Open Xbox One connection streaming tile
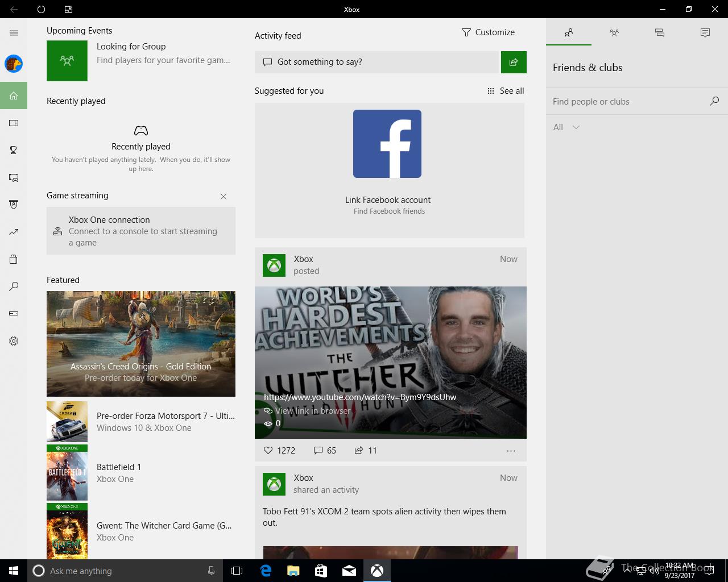This screenshot has height=582, width=728. point(141,231)
